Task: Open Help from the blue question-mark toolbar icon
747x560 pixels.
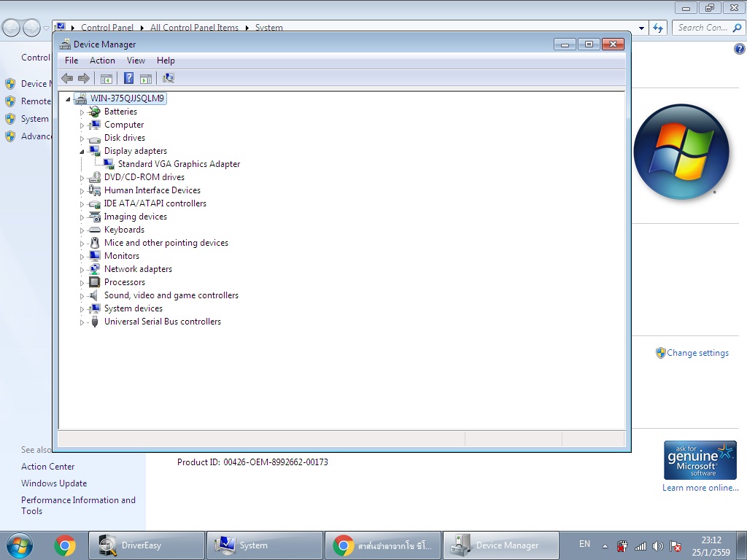Action: coord(128,78)
